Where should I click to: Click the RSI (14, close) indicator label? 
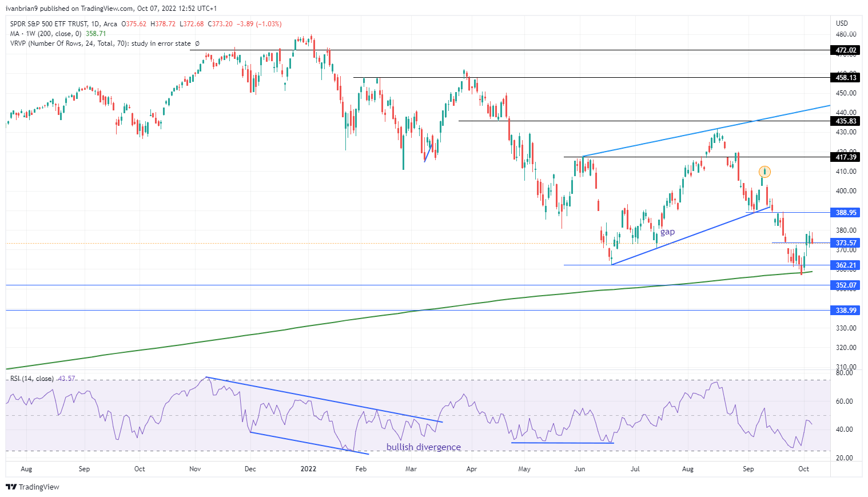pyautogui.click(x=31, y=378)
